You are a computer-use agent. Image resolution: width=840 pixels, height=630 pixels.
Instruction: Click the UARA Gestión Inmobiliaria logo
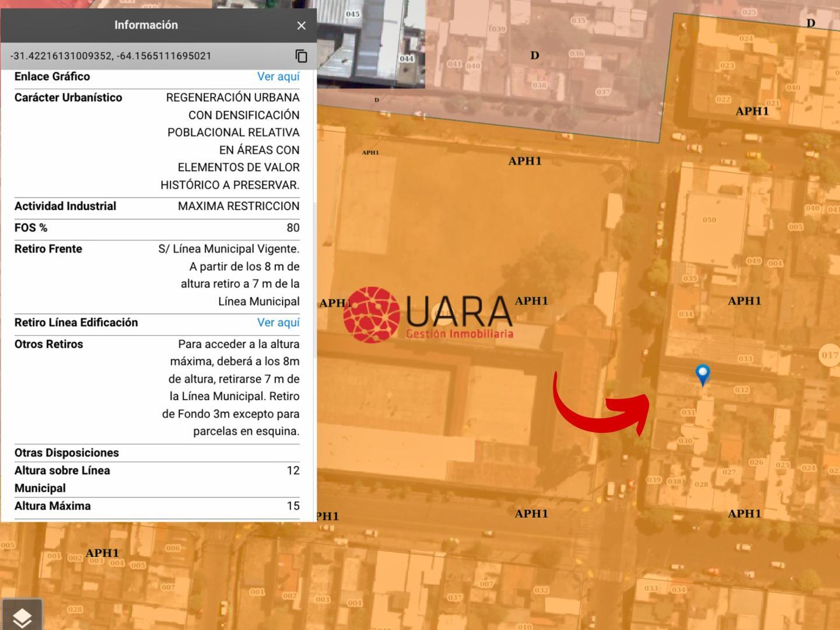coord(428,314)
